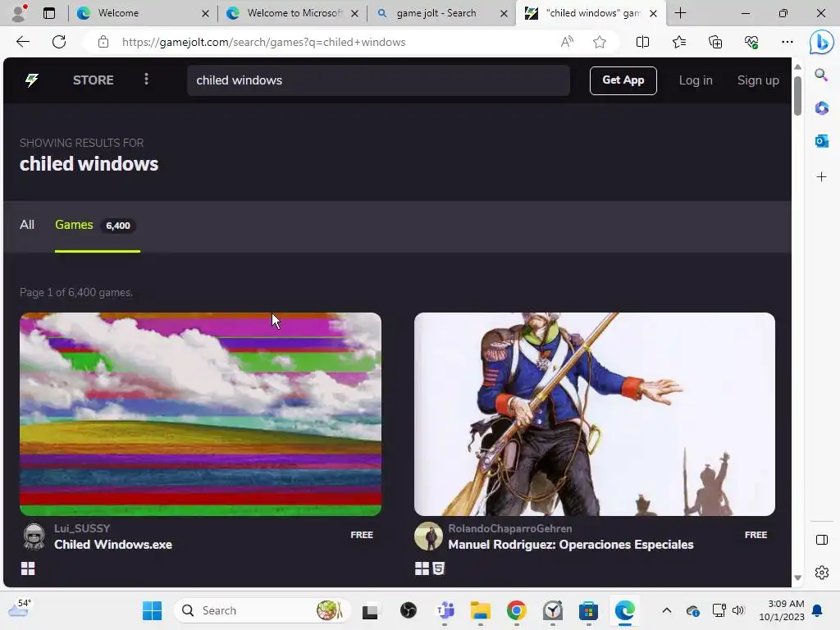This screenshot has height=630, width=840.
Task: Click the address bar URL
Action: [x=263, y=42]
